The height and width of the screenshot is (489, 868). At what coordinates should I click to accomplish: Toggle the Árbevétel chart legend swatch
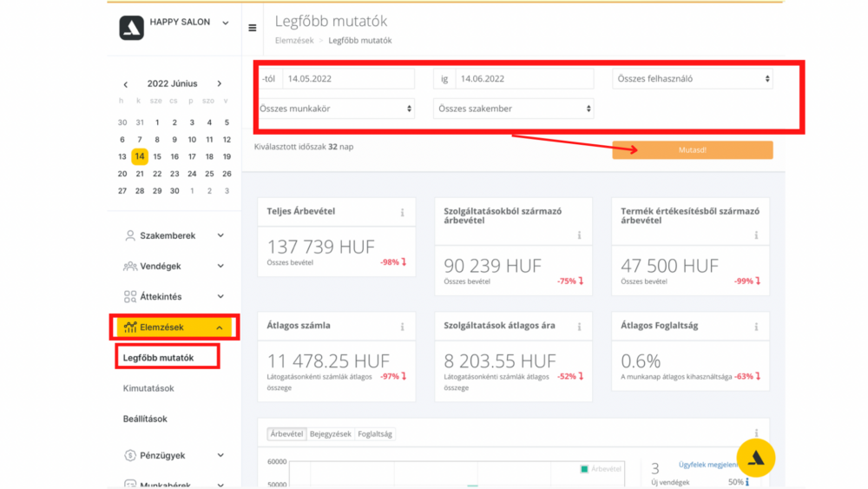click(584, 469)
